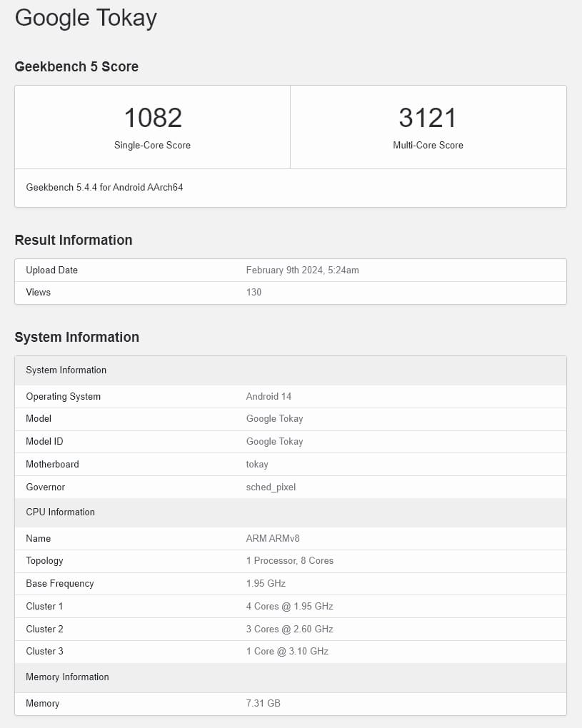Expand the CPU Information section
The width and height of the screenshot is (582, 728).
pos(60,512)
